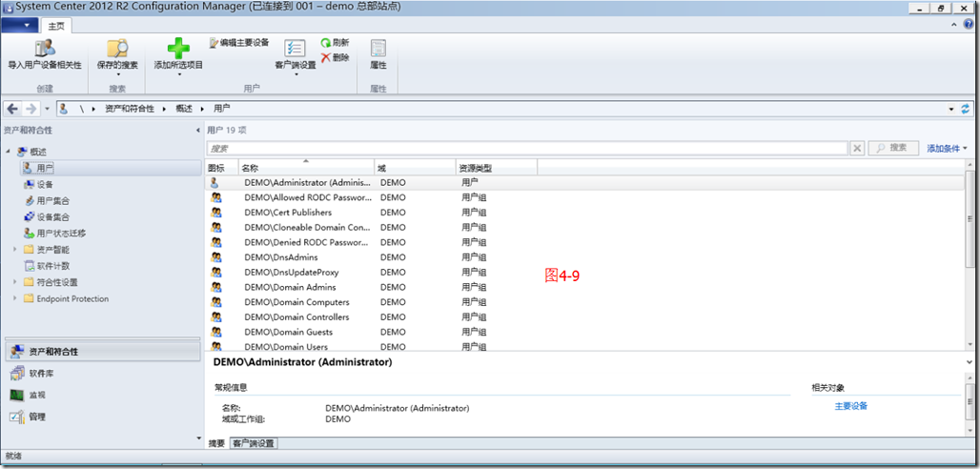
Task: Sort list by Domain (域) column header
Action: tap(415, 168)
